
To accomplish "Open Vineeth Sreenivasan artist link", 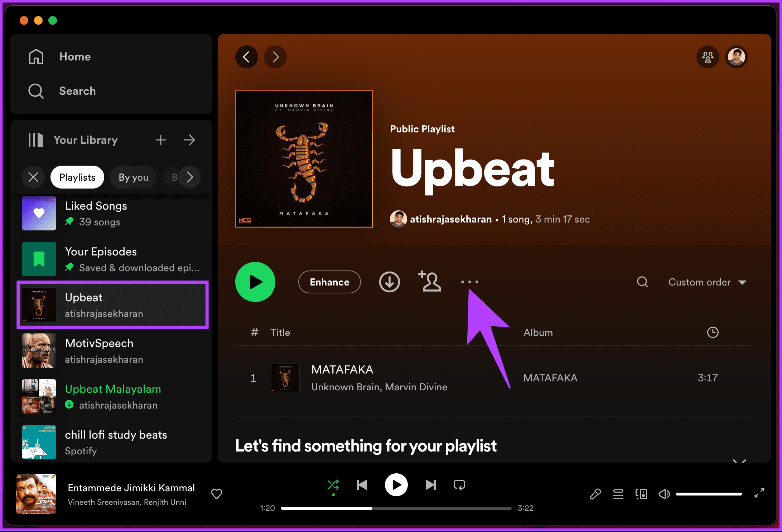I will [104, 502].
